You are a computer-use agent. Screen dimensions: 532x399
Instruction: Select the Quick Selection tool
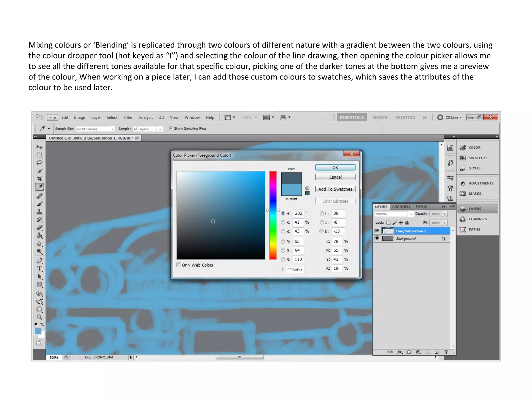[39, 171]
